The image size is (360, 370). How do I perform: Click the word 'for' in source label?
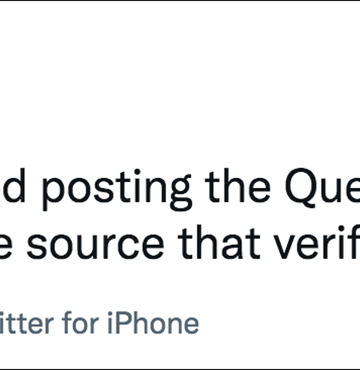pos(81,323)
